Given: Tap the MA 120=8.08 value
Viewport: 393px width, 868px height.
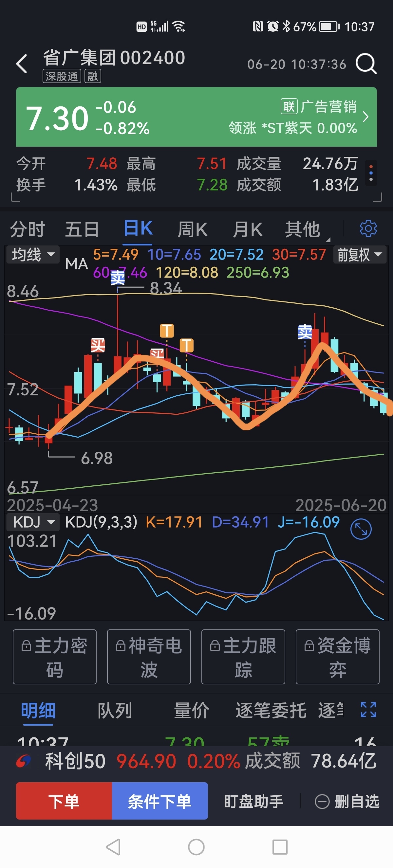Looking at the screenshot, I should (187, 273).
